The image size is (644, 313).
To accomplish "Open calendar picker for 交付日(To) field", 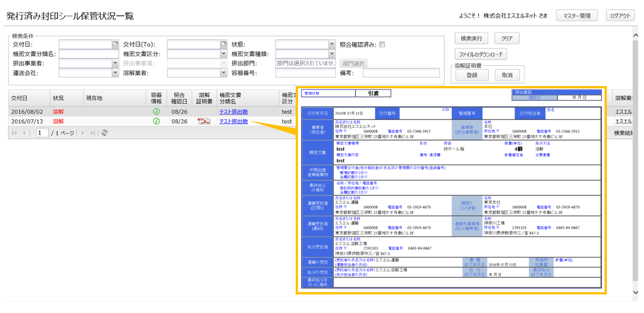I will (x=224, y=44).
